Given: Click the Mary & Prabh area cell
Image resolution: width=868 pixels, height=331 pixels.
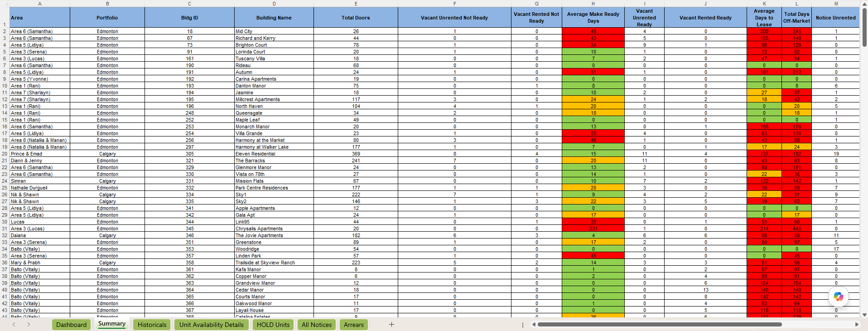Looking at the screenshot, I should [40, 263].
